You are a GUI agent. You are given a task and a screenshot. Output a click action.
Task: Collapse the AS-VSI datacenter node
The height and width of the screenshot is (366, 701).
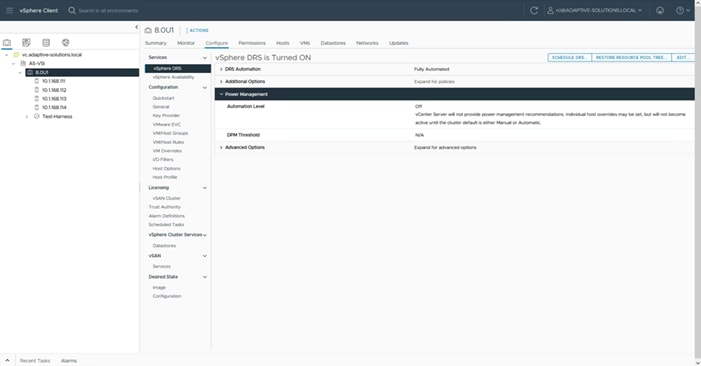click(13, 63)
